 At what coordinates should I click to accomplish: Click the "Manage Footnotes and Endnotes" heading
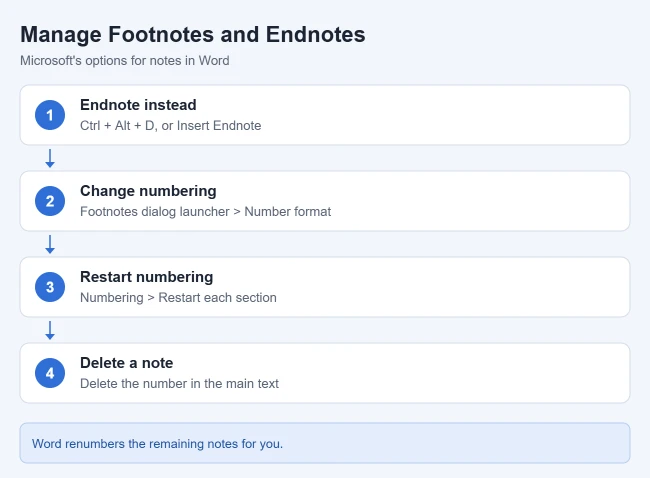click(x=193, y=35)
